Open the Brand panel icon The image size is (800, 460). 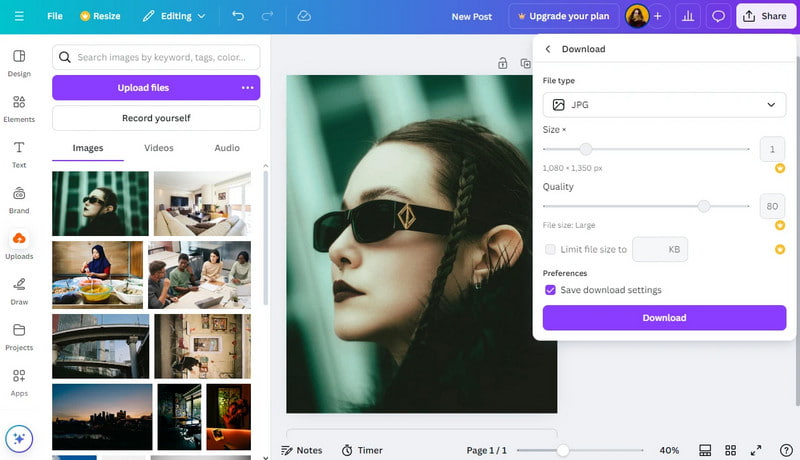click(19, 199)
